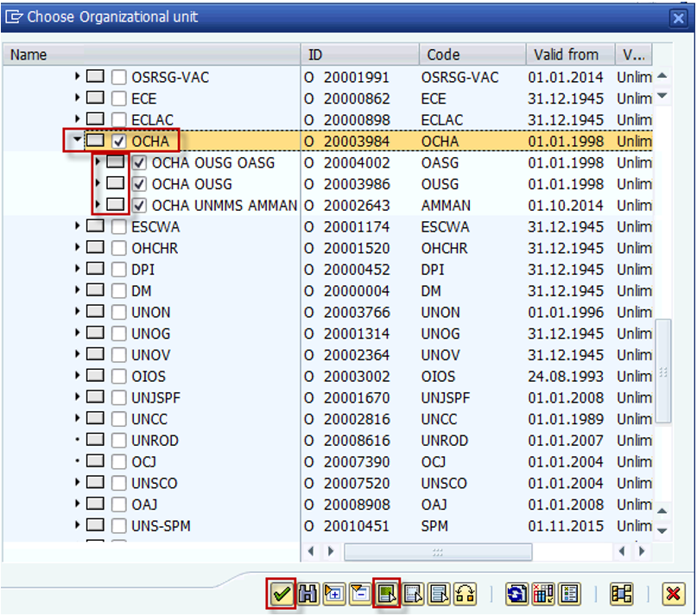This screenshot has width=697, height=616.
Task: Click the name-pane scroll-right arrow
Action: [x=331, y=551]
